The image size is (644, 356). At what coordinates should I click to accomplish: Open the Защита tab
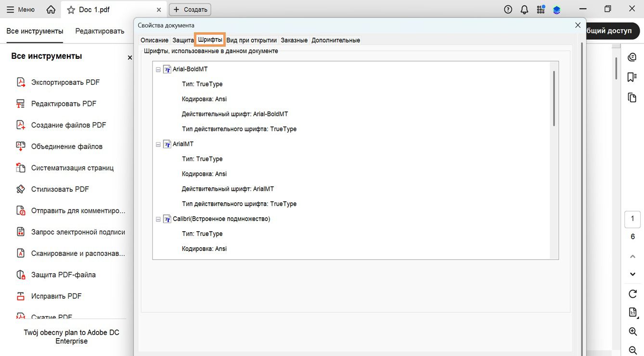[x=183, y=40]
